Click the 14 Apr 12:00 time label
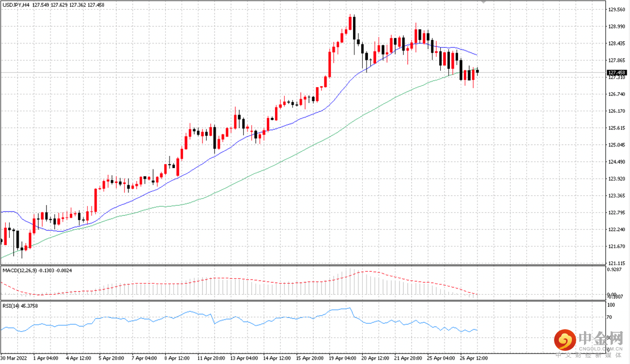This screenshot has width=630, height=364. pos(276,359)
